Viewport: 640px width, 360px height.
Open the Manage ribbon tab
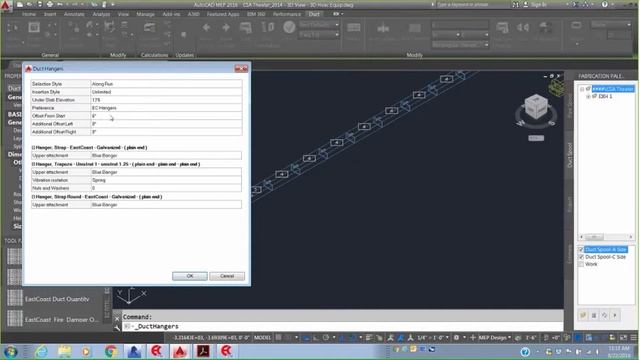click(145, 14)
